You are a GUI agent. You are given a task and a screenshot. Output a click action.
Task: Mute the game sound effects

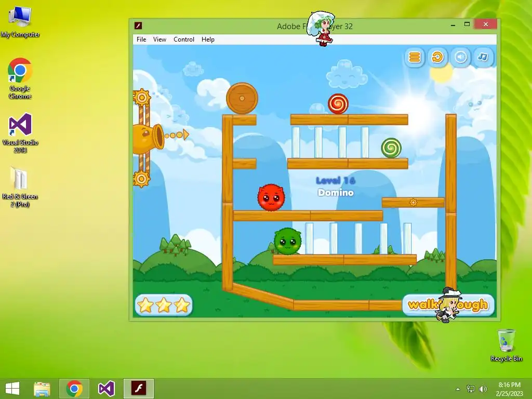click(460, 57)
